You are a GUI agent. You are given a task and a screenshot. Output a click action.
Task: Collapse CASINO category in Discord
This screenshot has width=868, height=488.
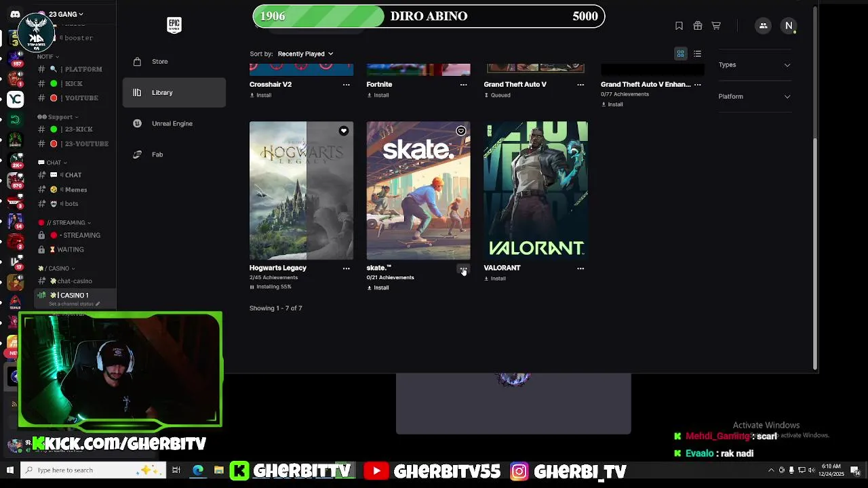[x=56, y=268]
